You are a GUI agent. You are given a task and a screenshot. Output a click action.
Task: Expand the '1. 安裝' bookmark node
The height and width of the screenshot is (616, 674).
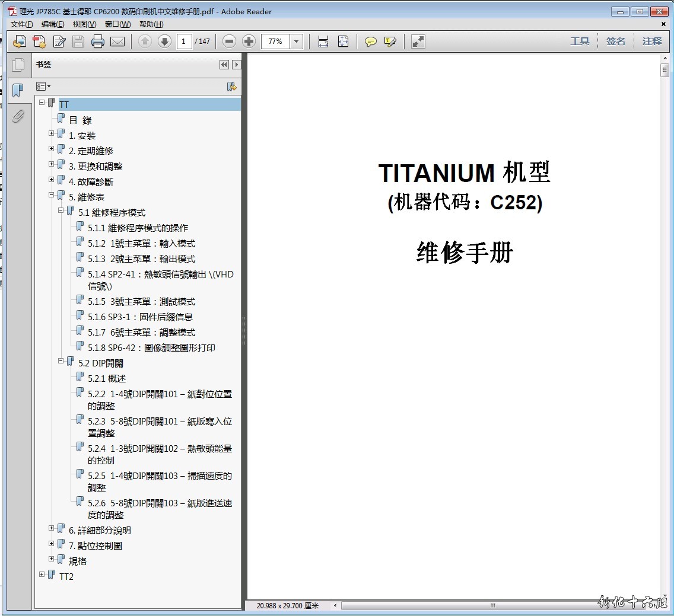[x=52, y=133]
